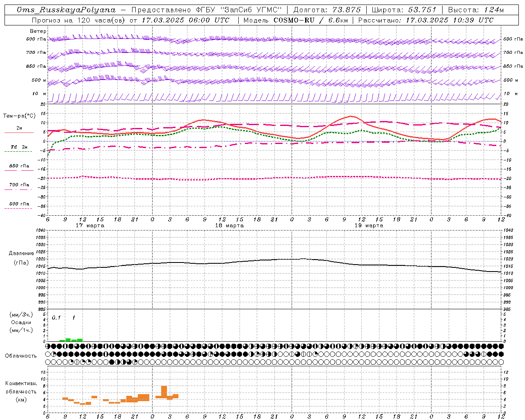Click the 18 марта date label
The height and width of the screenshot is (420, 525).
[229, 226]
